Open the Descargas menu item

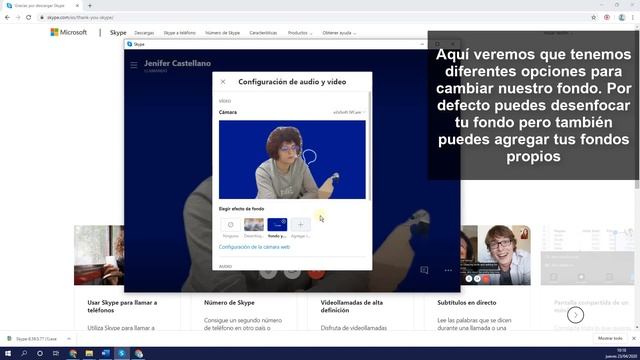pos(144,33)
